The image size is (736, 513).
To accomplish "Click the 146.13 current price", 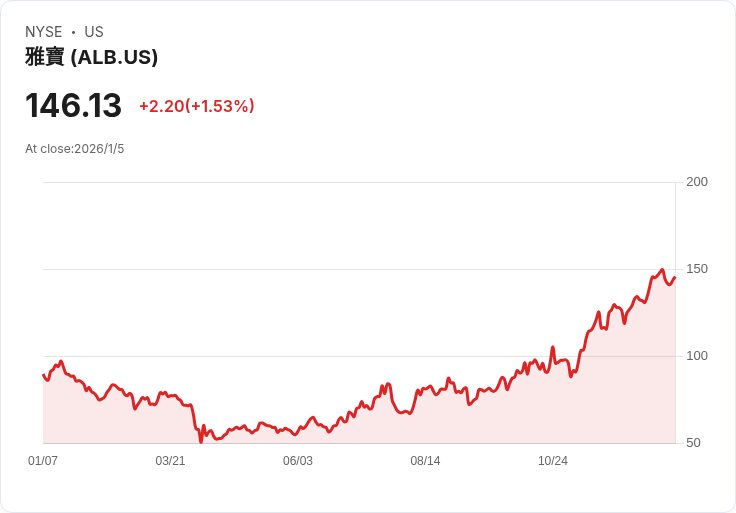I will coord(73,105).
